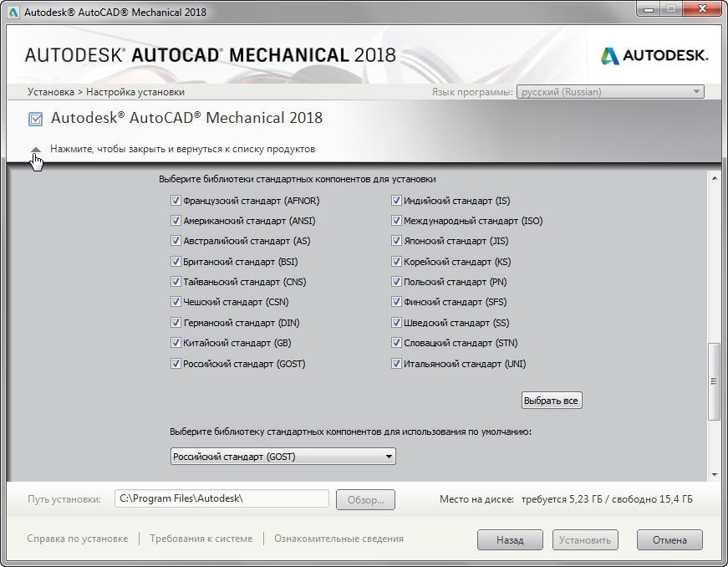Toggle Австралийский стандарт (AS) checkbox
Viewport: 728px width, 567px height.
point(176,240)
